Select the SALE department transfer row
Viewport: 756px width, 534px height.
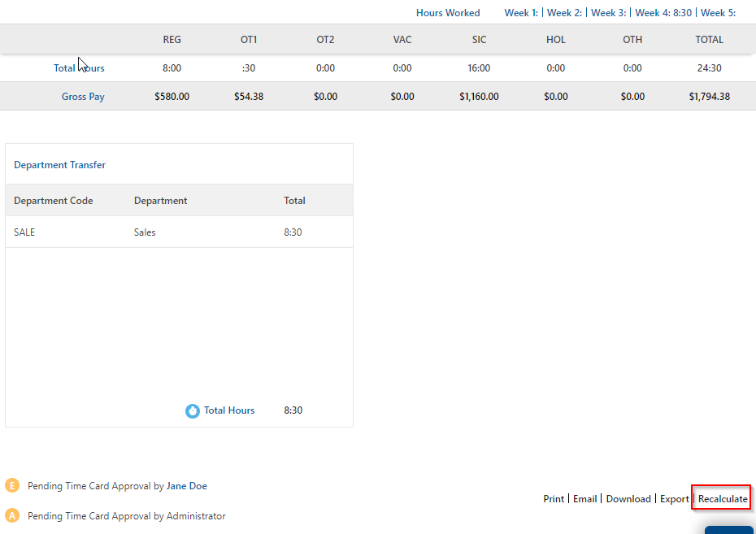(x=24, y=232)
